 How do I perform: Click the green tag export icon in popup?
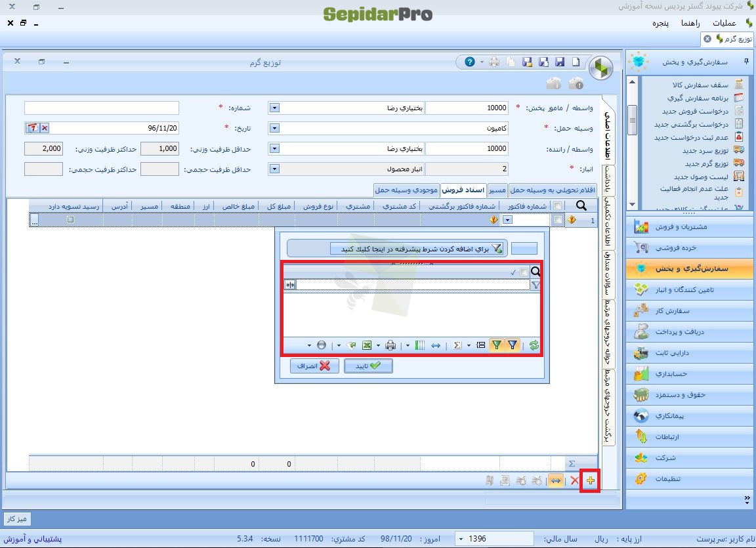tap(352, 345)
